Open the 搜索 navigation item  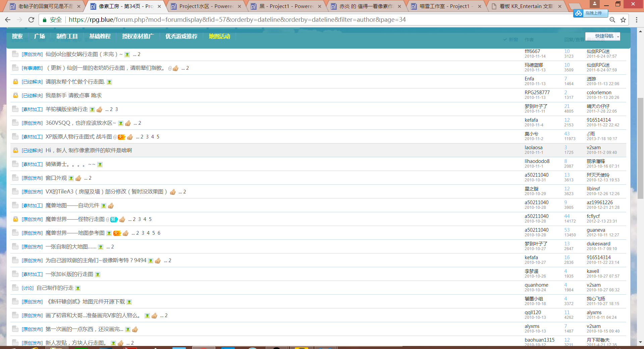pyautogui.click(x=17, y=36)
